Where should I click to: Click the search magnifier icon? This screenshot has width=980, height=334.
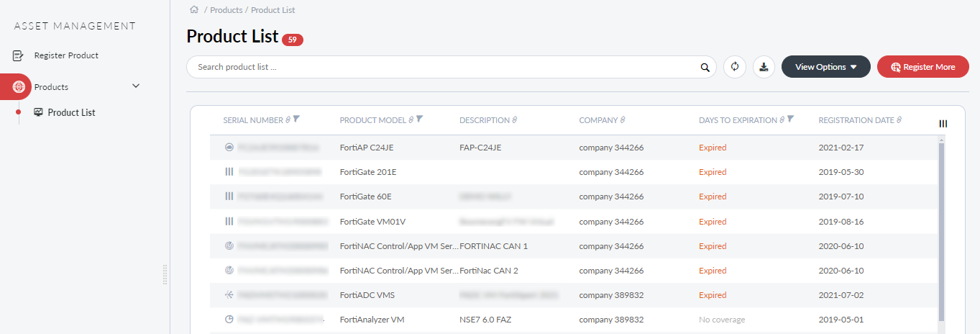coord(705,68)
